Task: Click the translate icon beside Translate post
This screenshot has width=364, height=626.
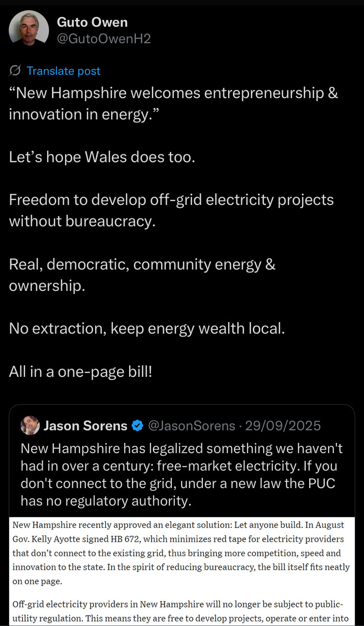Action: coord(15,71)
